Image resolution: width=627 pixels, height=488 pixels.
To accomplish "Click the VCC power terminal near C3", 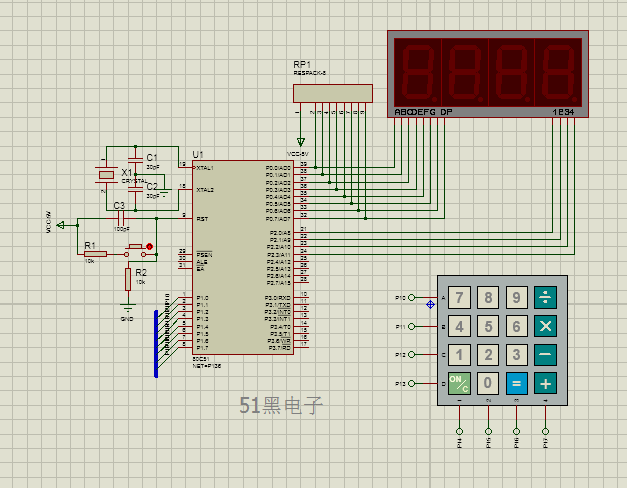I will tap(60, 225).
